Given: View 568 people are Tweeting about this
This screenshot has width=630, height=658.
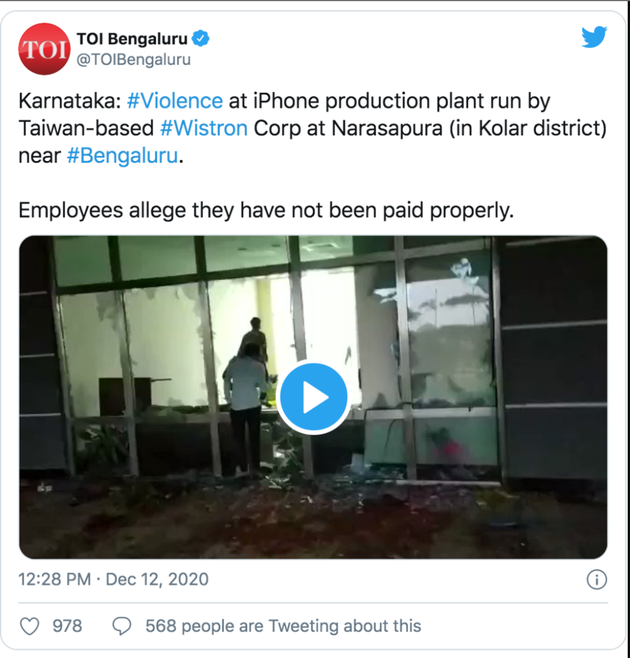Looking at the screenshot, I should click(283, 626).
